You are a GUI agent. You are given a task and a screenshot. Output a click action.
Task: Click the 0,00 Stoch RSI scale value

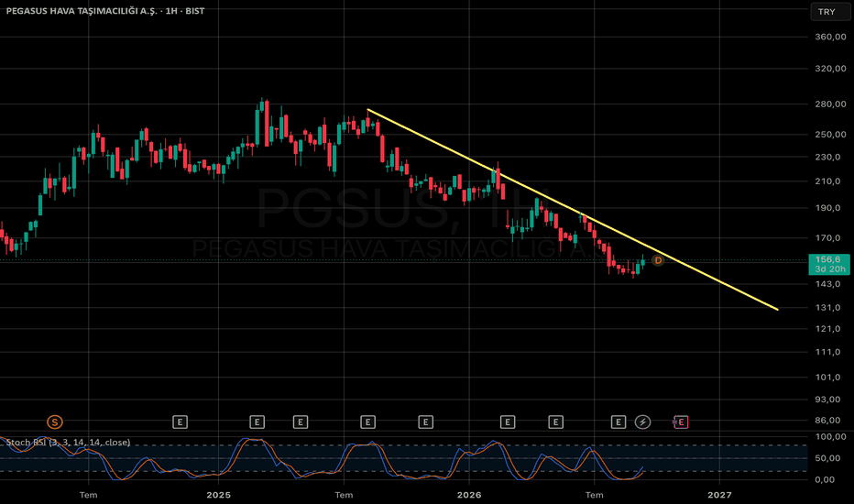click(x=825, y=479)
